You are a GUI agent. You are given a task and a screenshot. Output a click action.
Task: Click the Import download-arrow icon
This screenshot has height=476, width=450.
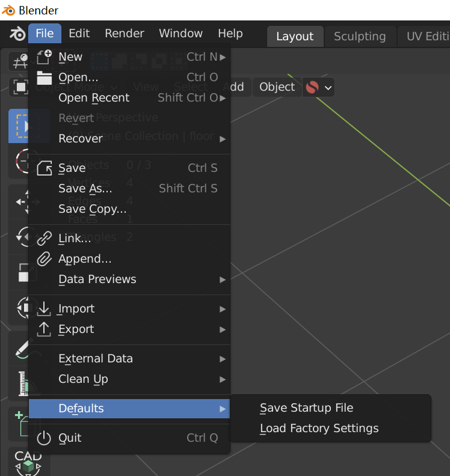[44, 309]
